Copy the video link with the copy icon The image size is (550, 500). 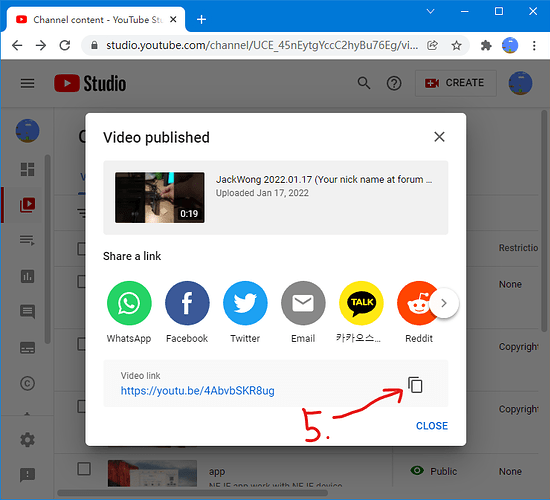tap(415, 385)
